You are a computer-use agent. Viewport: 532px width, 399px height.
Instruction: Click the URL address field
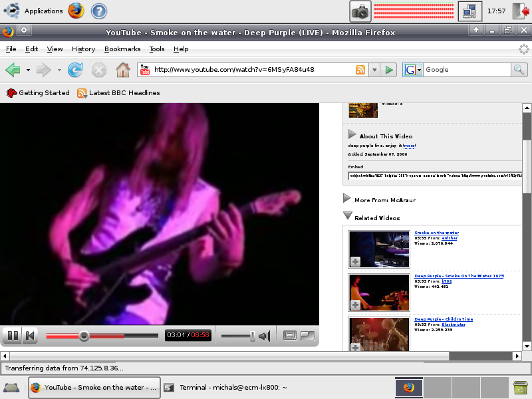coord(253,70)
